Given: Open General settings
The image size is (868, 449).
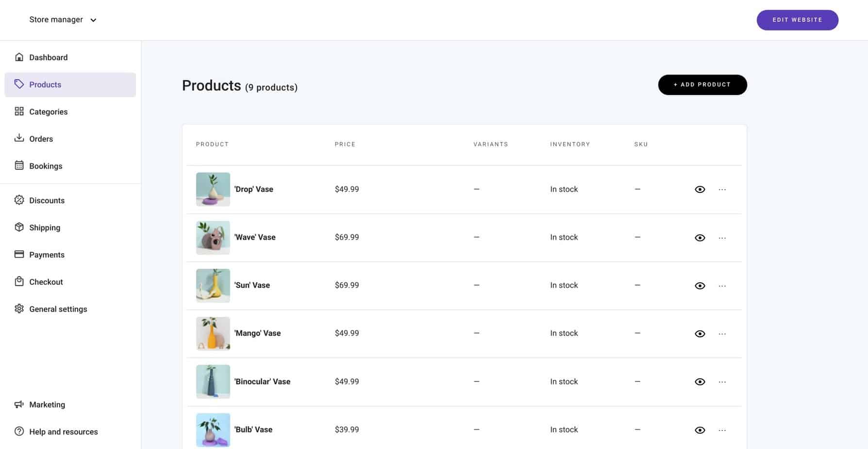Looking at the screenshot, I should (x=70, y=309).
